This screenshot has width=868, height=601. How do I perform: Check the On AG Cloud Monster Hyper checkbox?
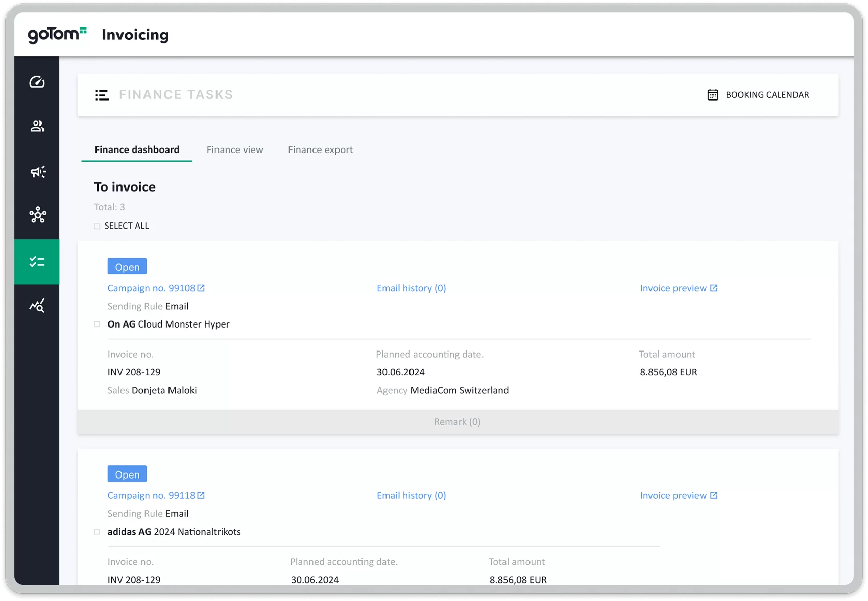pos(97,324)
